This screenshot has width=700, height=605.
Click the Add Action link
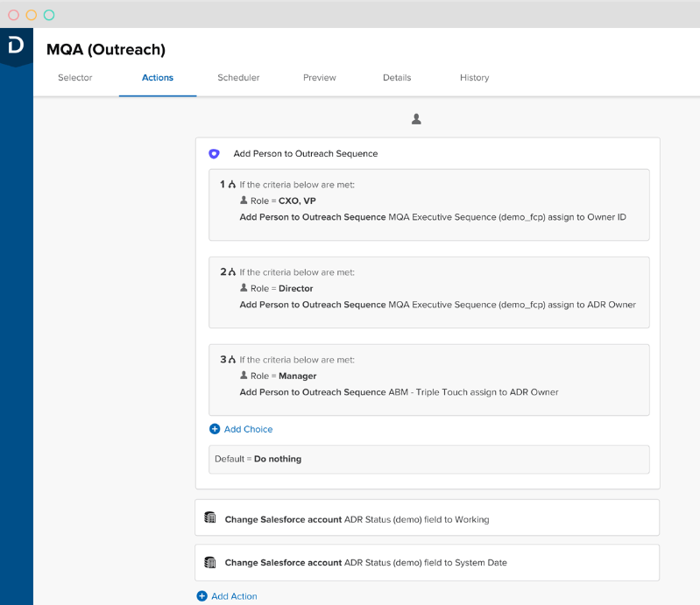[x=234, y=596]
